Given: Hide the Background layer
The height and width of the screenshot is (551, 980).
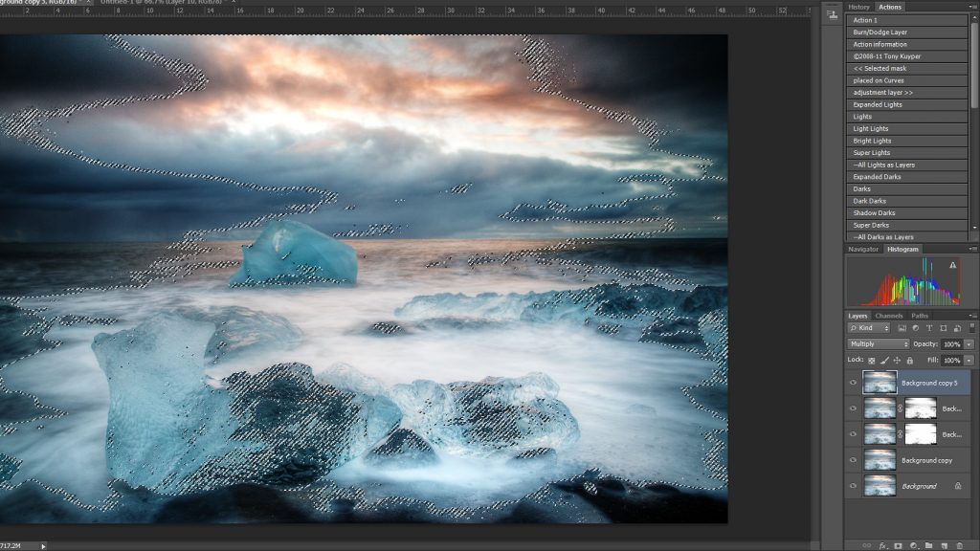Looking at the screenshot, I should (x=853, y=486).
